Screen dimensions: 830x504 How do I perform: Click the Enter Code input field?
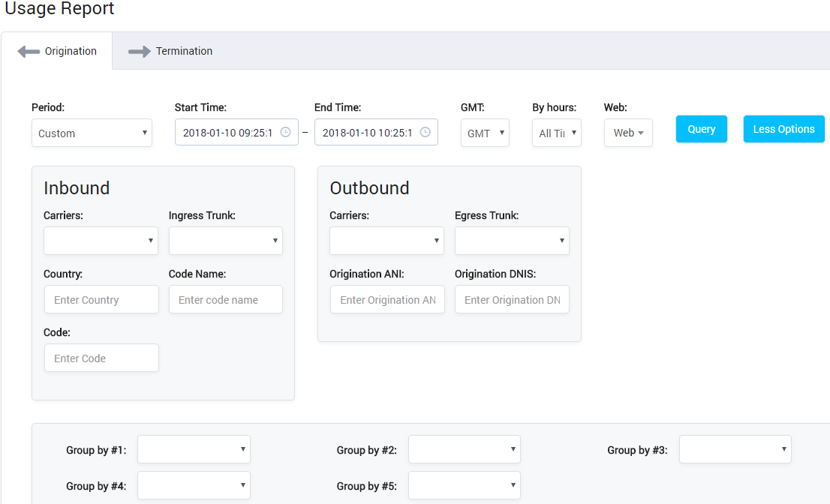pos(101,358)
